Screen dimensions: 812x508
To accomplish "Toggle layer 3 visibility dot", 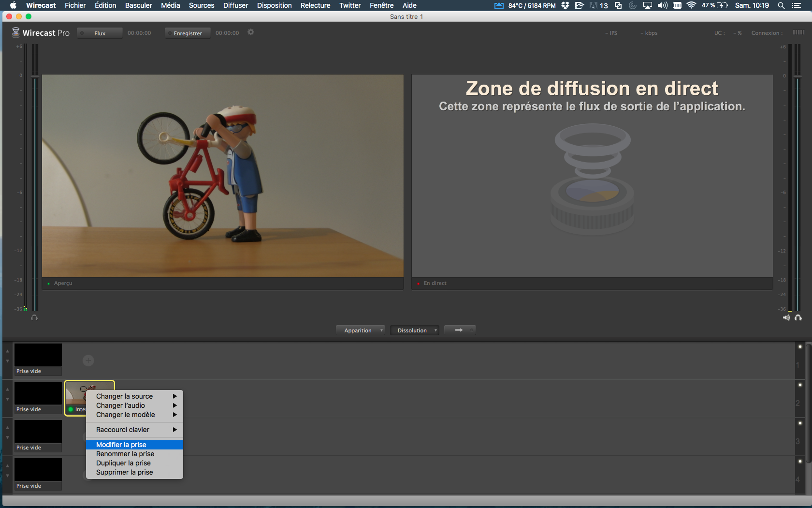I will (800, 423).
